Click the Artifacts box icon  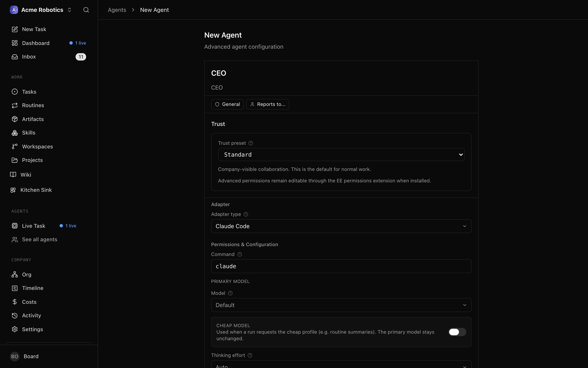tap(14, 119)
